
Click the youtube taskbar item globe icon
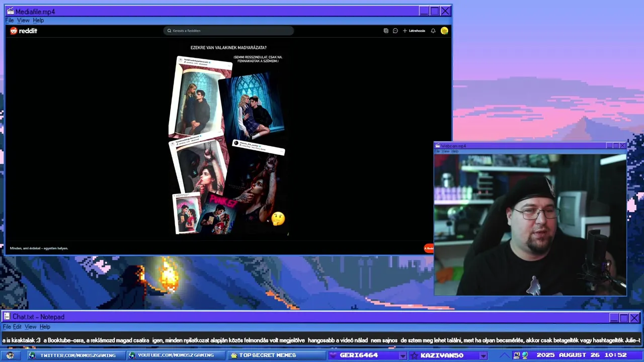pos(132,355)
